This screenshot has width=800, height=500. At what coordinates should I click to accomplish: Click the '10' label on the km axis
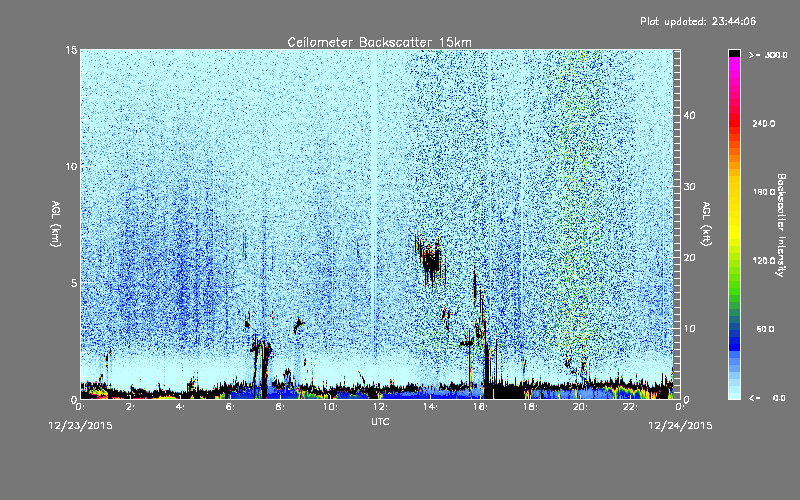(71, 167)
